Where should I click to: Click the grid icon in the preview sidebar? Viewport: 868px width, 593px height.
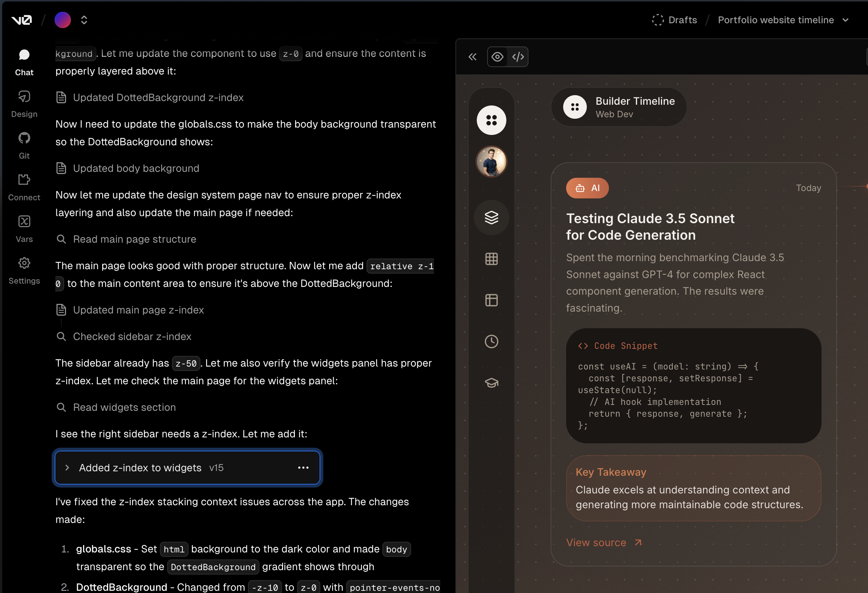pos(491,259)
